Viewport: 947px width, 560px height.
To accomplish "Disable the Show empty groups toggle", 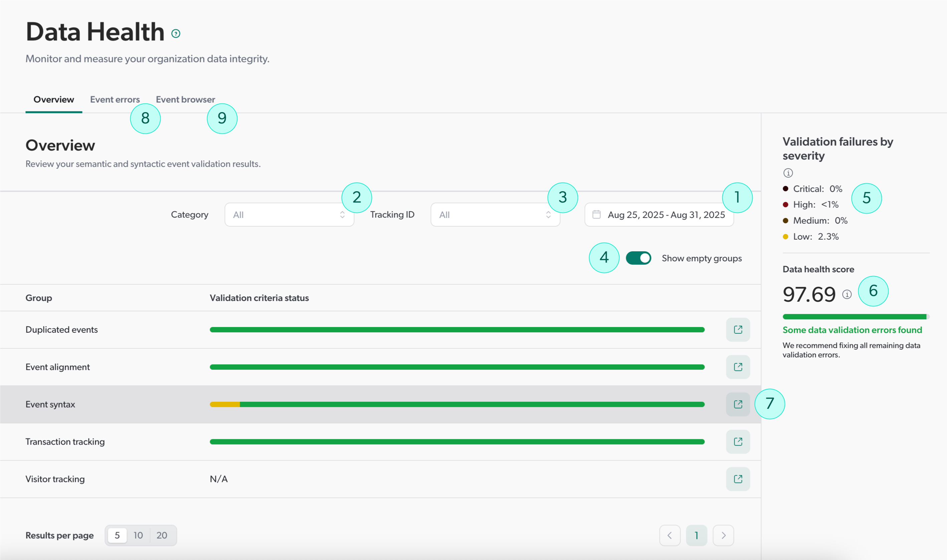I will [x=638, y=258].
